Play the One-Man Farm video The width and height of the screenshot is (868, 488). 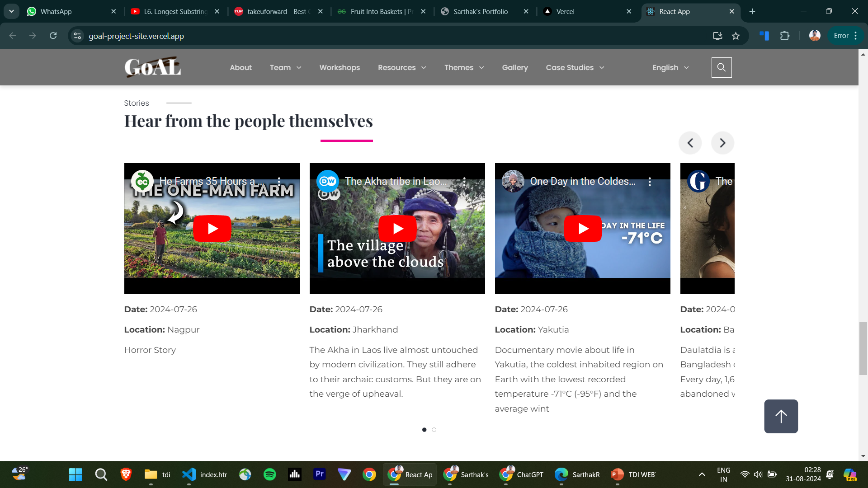pyautogui.click(x=212, y=229)
